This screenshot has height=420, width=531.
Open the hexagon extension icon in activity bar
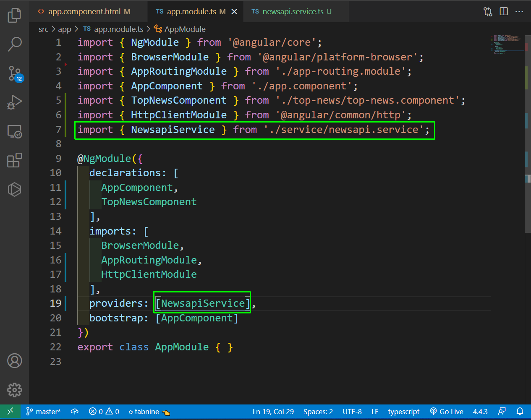point(14,189)
